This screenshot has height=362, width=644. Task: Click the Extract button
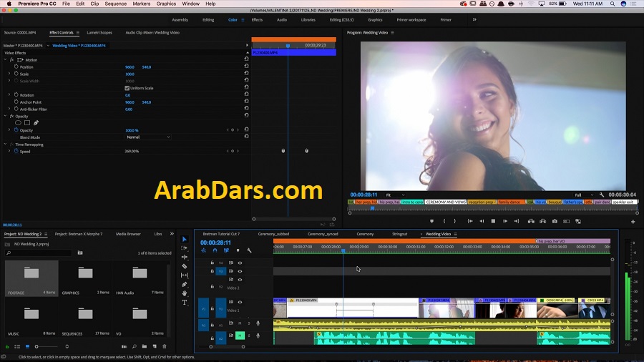[x=543, y=221]
